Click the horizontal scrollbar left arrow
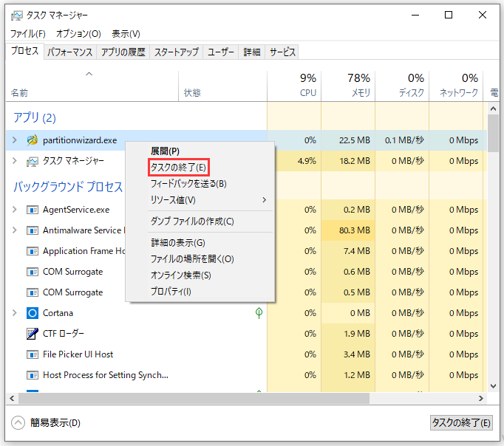This screenshot has height=446, width=504. coord(12,399)
